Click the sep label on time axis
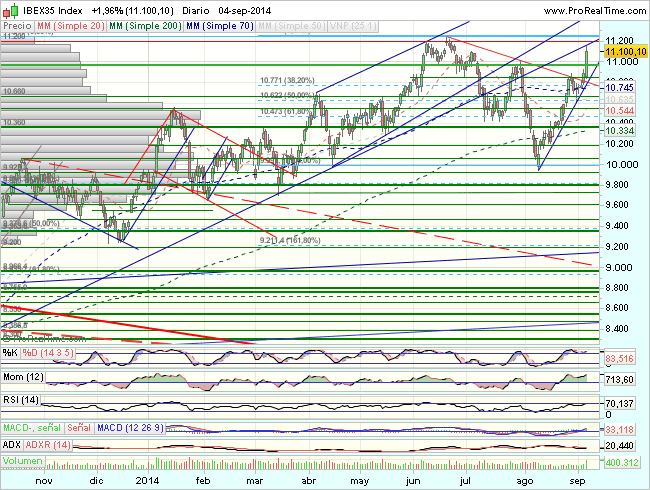650x490 pixels. pos(577,481)
